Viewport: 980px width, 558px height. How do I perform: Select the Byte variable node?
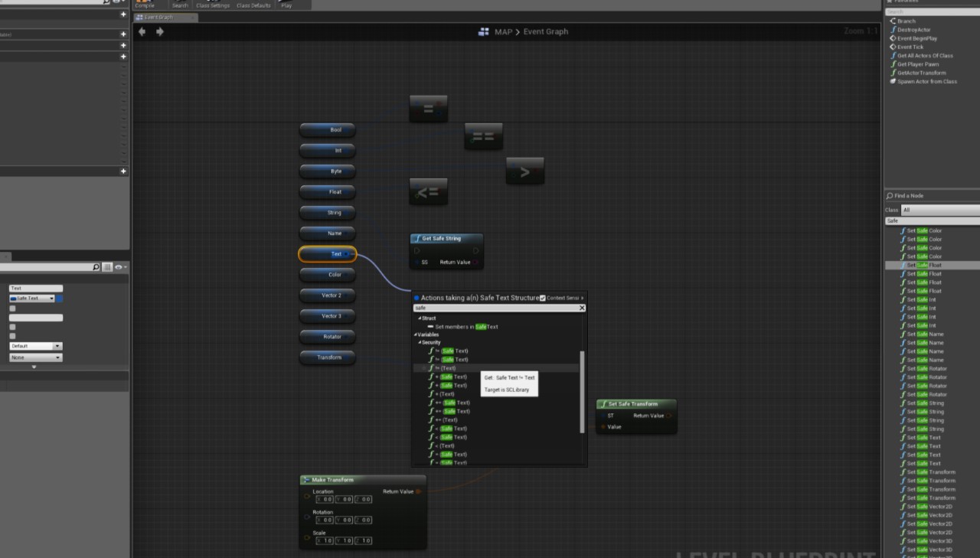pyautogui.click(x=328, y=171)
